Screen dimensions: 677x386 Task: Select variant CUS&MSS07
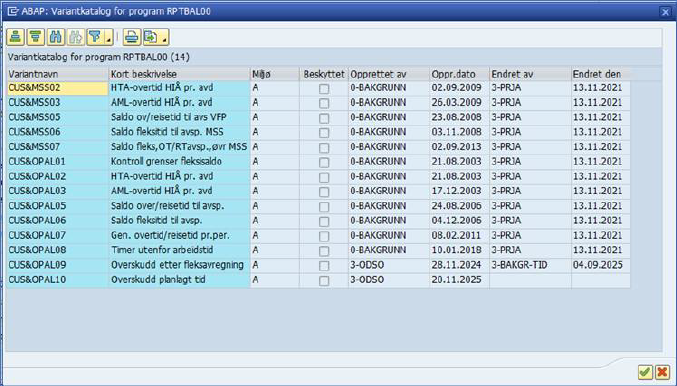tap(57, 147)
